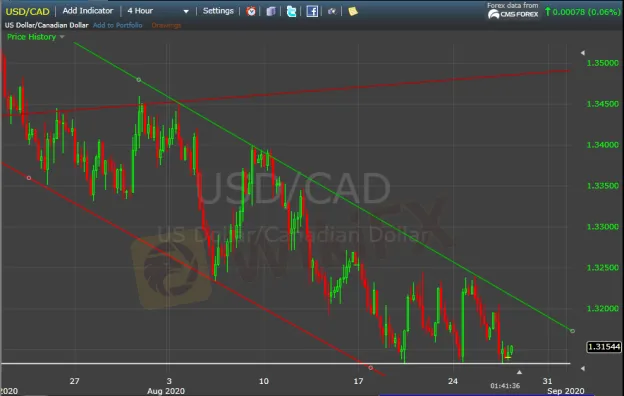This screenshot has width=624, height=396.
Task: Click the red channel line's left handle
Action: pyautogui.click(x=29, y=178)
